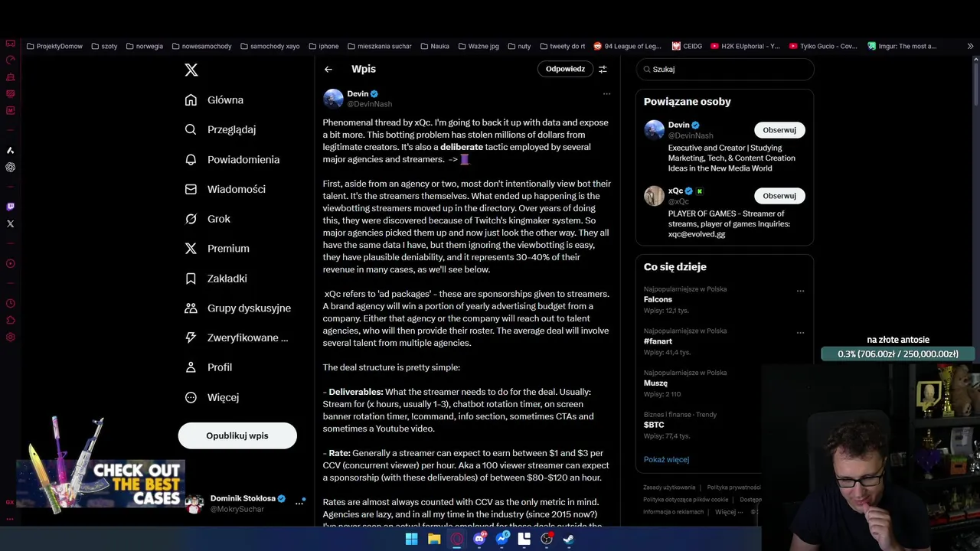This screenshot has width=980, height=551.
Task: Follow xQc with the Obserwuj button
Action: 779,196
